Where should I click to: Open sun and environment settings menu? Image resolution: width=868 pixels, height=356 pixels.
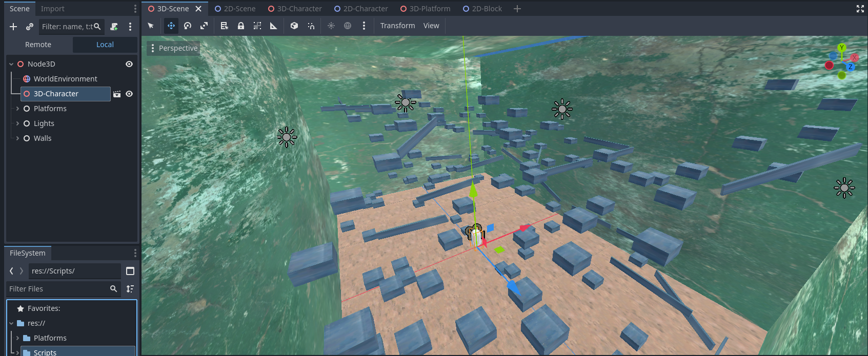click(x=364, y=26)
